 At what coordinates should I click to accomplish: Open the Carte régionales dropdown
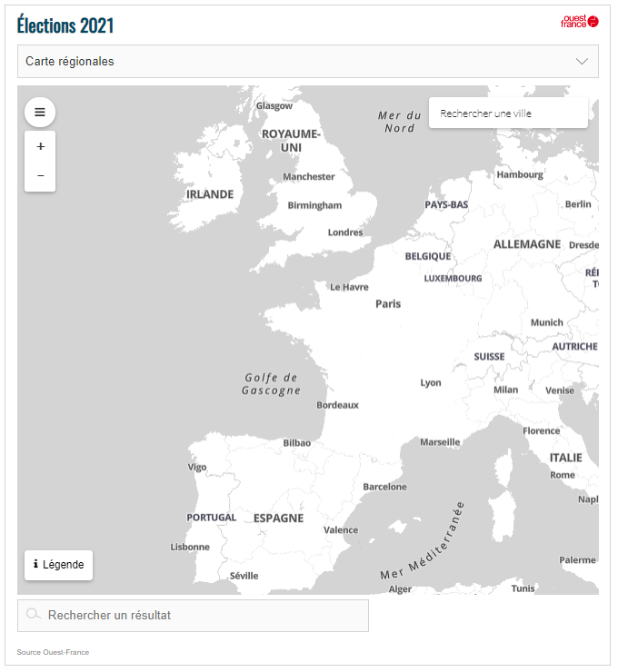coord(308,61)
